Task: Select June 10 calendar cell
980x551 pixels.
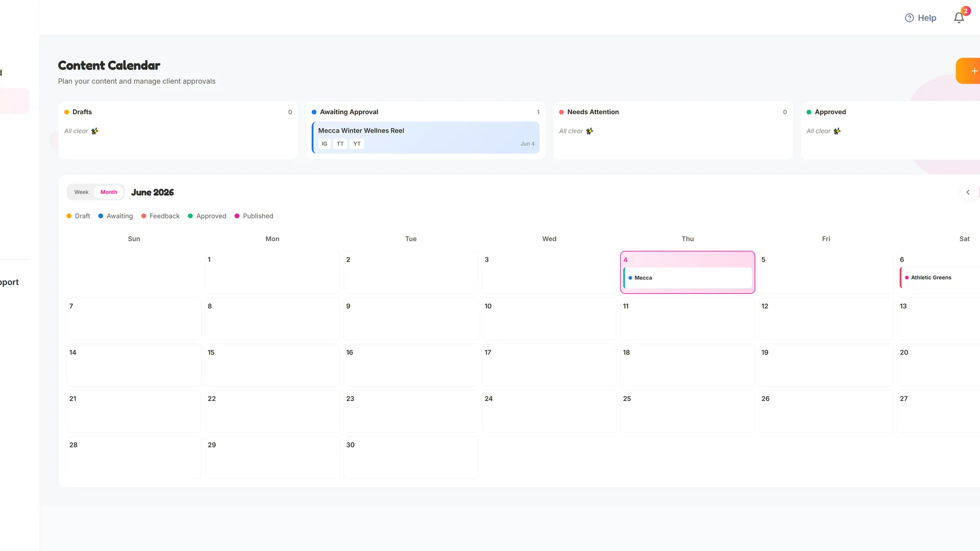Action: [x=549, y=319]
